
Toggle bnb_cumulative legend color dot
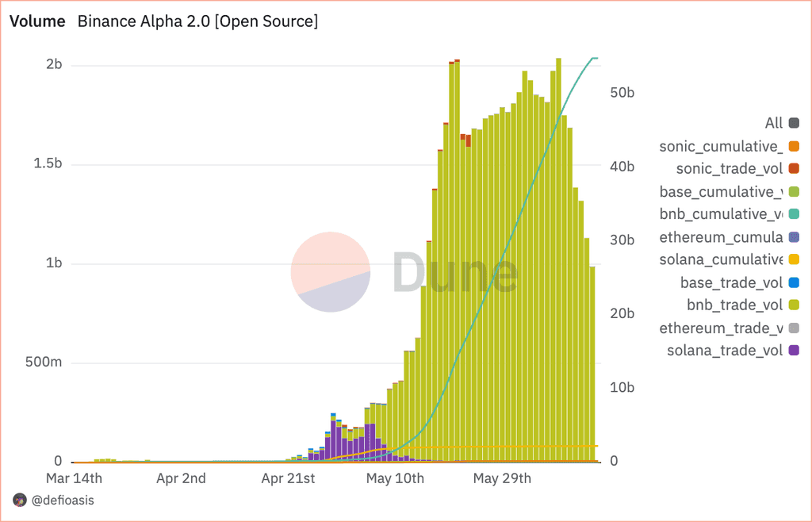tap(793, 214)
